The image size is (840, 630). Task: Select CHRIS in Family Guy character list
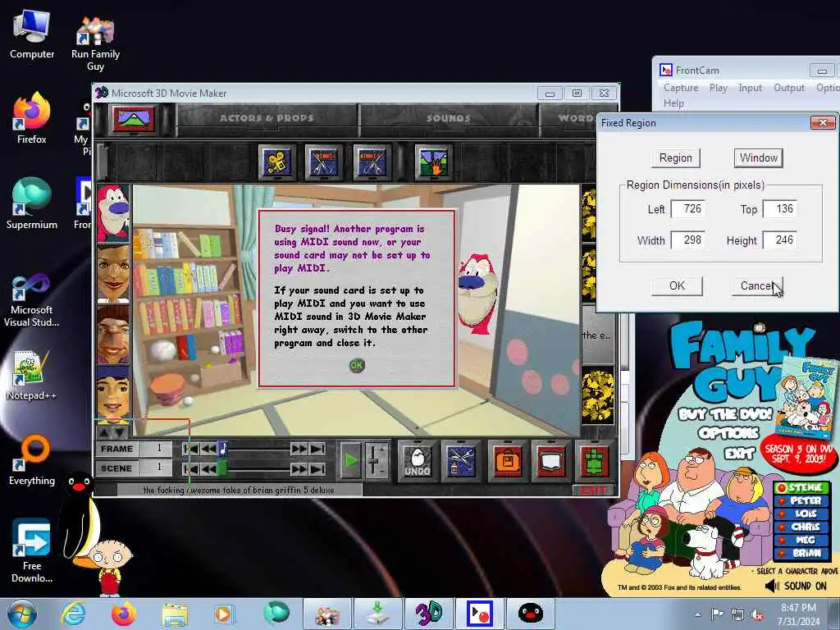[x=801, y=527]
